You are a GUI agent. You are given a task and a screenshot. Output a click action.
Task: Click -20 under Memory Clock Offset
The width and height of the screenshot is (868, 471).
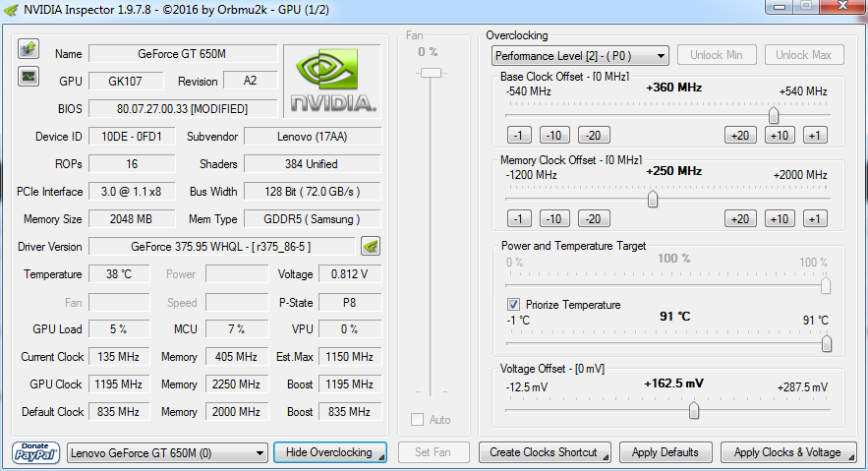point(594,218)
